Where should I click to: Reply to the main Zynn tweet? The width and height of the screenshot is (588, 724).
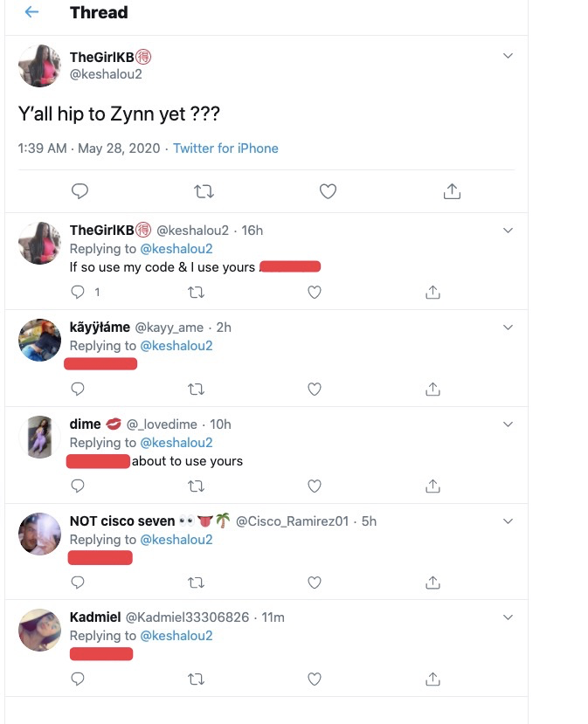click(x=80, y=191)
